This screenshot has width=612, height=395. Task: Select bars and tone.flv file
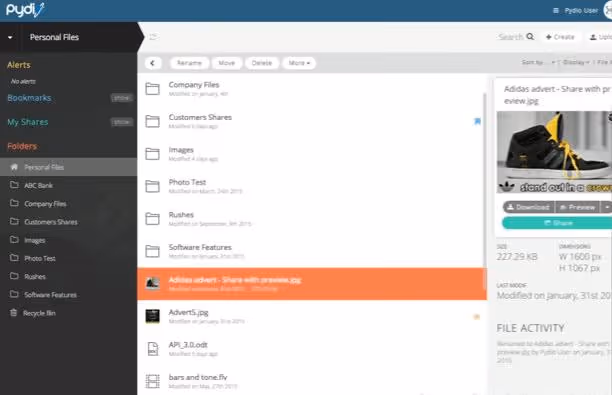coord(311,381)
